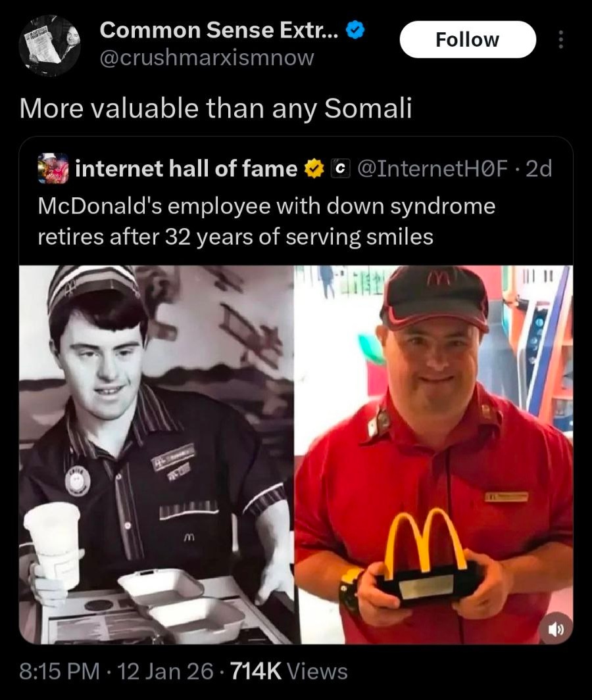Click the 8:15 PM timestamp
The image size is (592, 700).
pos(59,671)
